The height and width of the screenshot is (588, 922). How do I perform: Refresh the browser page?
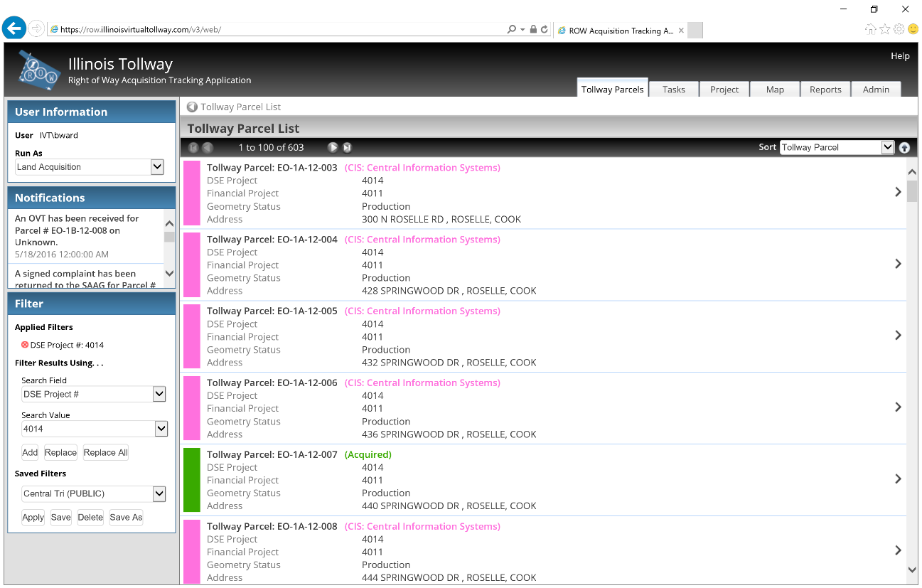(x=545, y=30)
